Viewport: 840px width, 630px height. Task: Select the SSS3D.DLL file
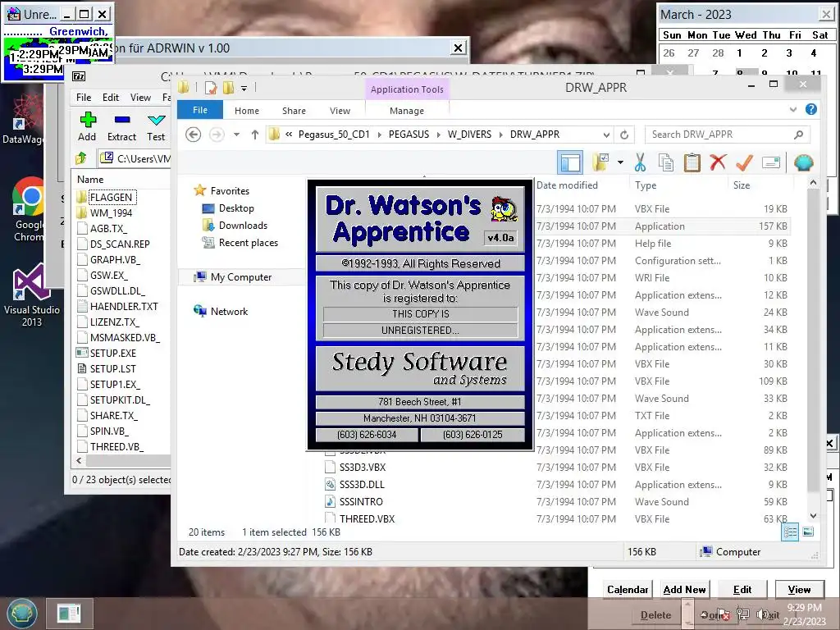(362, 484)
